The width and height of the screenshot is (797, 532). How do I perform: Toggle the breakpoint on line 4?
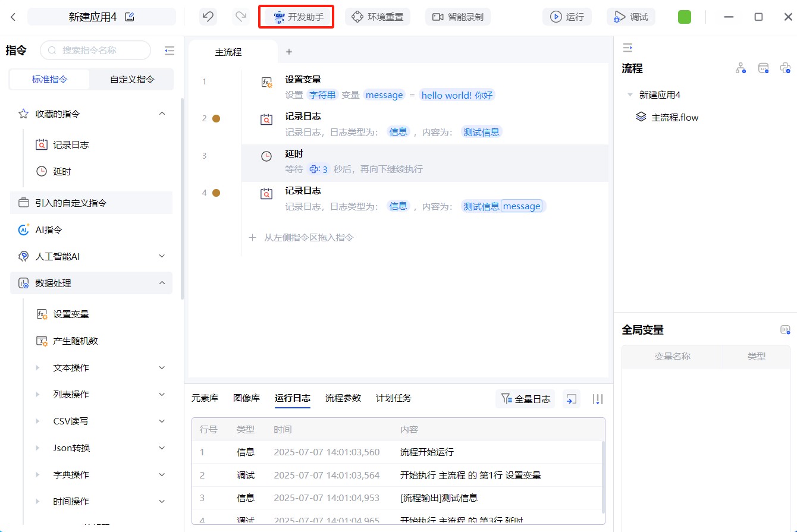coord(216,193)
